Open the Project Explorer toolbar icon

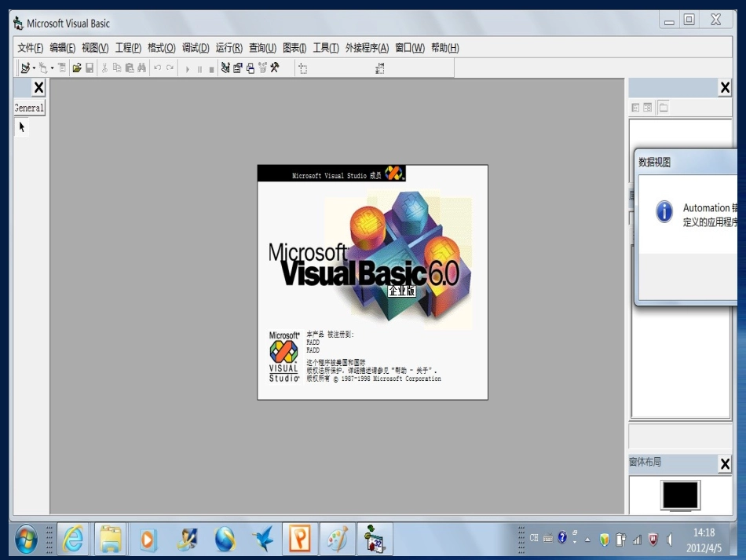tap(225, 68)
